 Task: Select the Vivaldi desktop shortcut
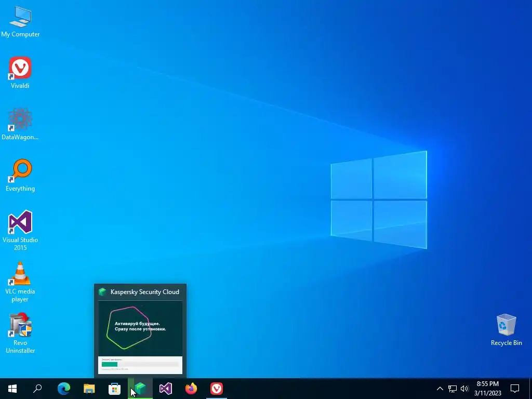click(x=20, y=73)
